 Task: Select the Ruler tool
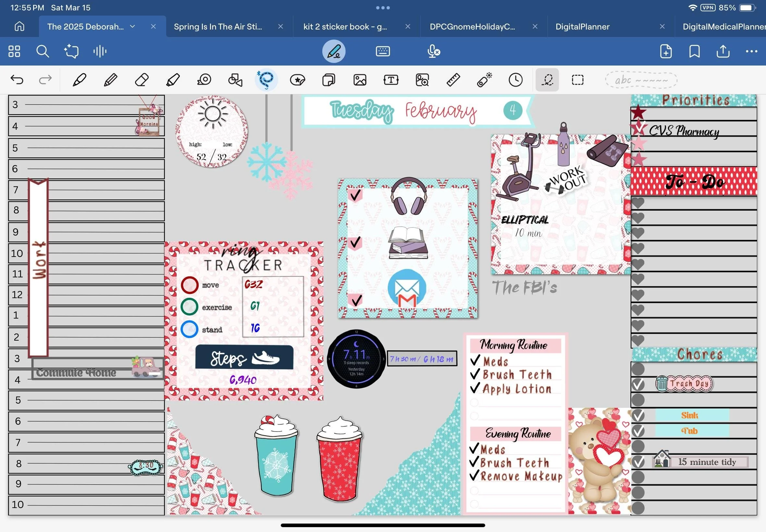pos(453,80)
